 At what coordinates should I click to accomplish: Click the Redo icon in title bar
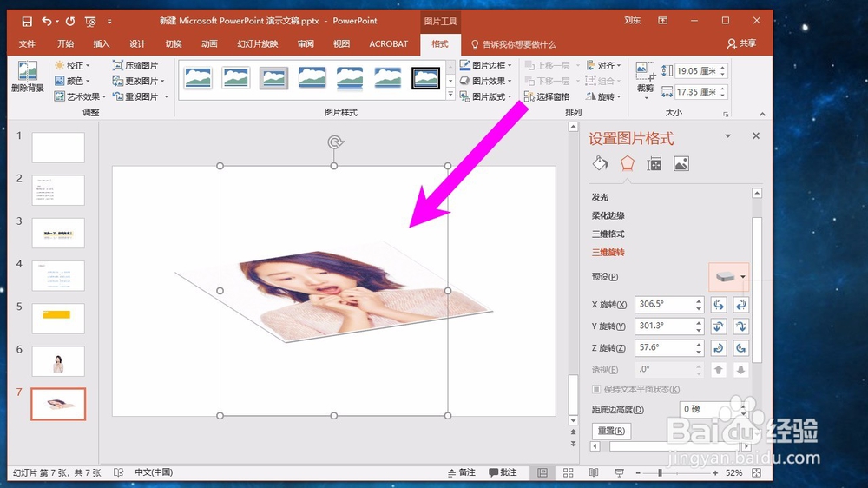tap(70, 21)
